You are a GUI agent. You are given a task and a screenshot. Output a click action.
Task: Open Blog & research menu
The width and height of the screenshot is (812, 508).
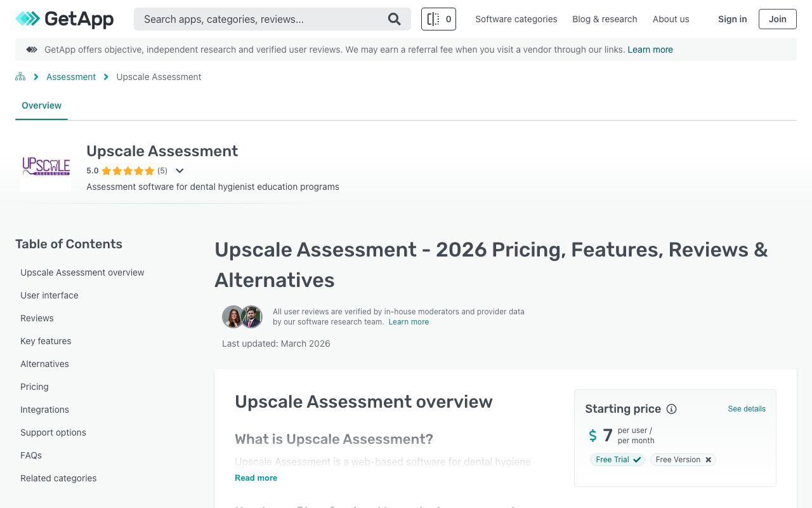[x=605, y=19]
